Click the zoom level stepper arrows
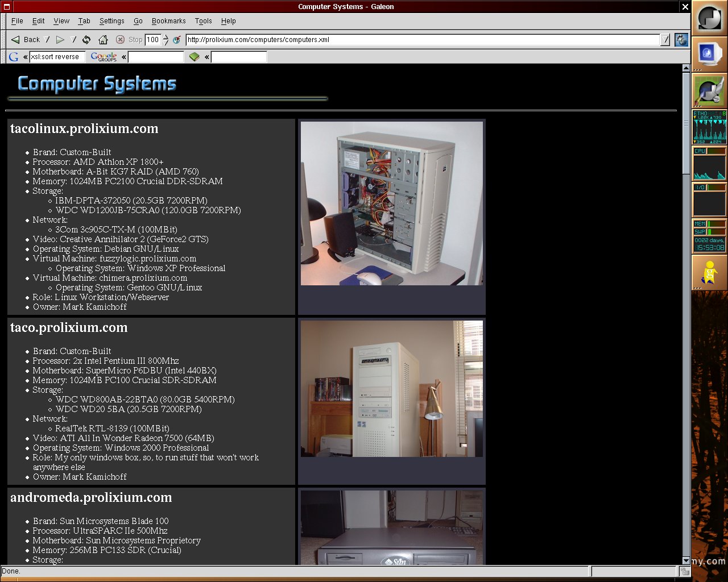 pyautogui.click(x=166, y=39)
